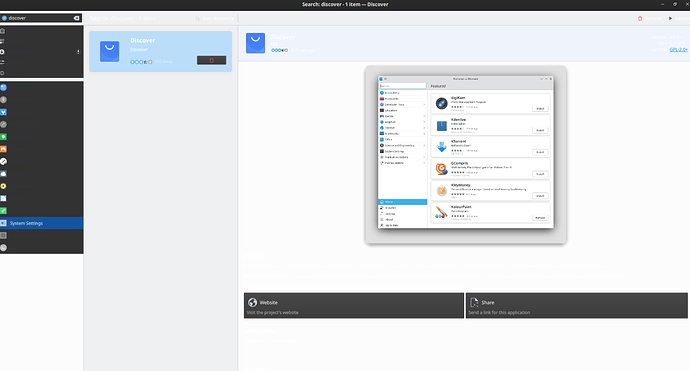Select the blue All Applications category icon
Image resolution: width=690 pixels, height=371 pixels.
[x=4, y=88]
